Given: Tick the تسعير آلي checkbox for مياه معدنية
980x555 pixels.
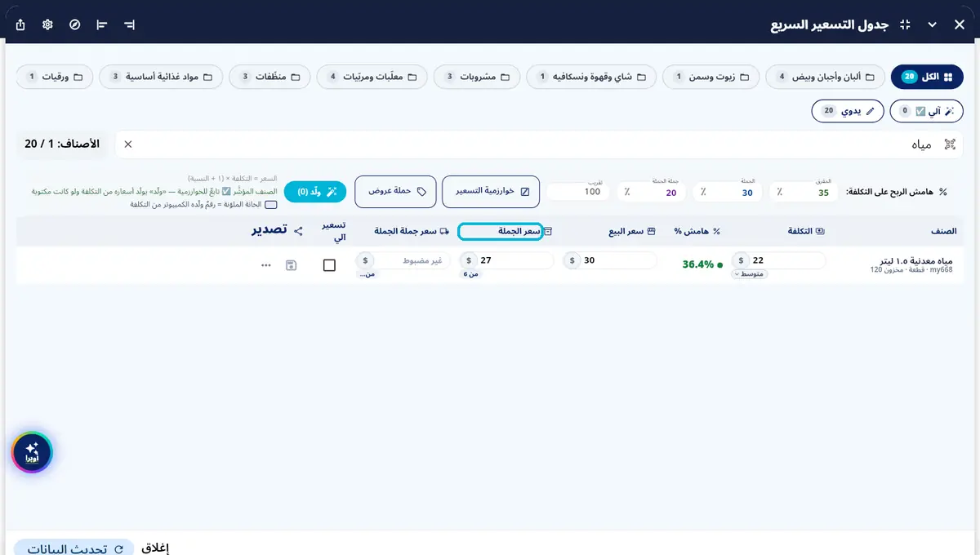Looking at the screenshot, I should [x=330, y=265].
